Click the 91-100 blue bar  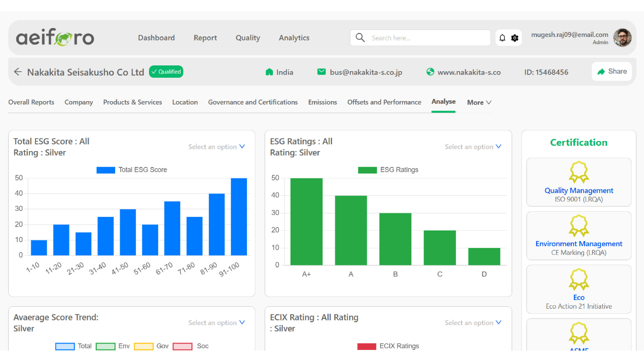[x=239, y=217]
